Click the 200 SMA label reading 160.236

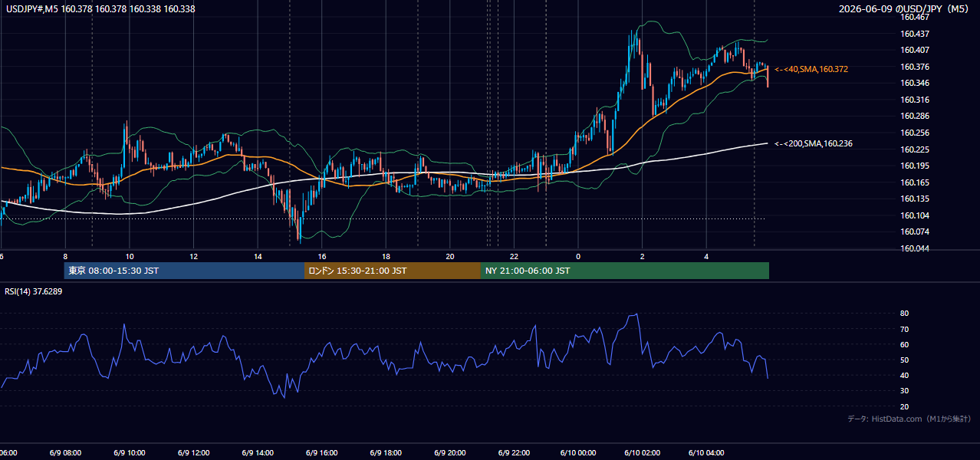coord(814,143)
